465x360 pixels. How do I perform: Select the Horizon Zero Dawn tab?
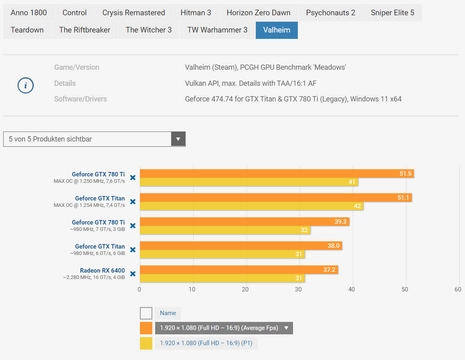point(258,13)
